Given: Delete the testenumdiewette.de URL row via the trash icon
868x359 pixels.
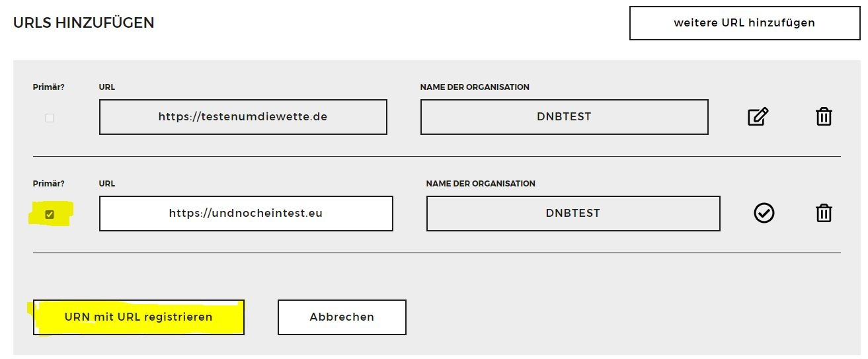Looking at the screenshot, I should point(824,117).
